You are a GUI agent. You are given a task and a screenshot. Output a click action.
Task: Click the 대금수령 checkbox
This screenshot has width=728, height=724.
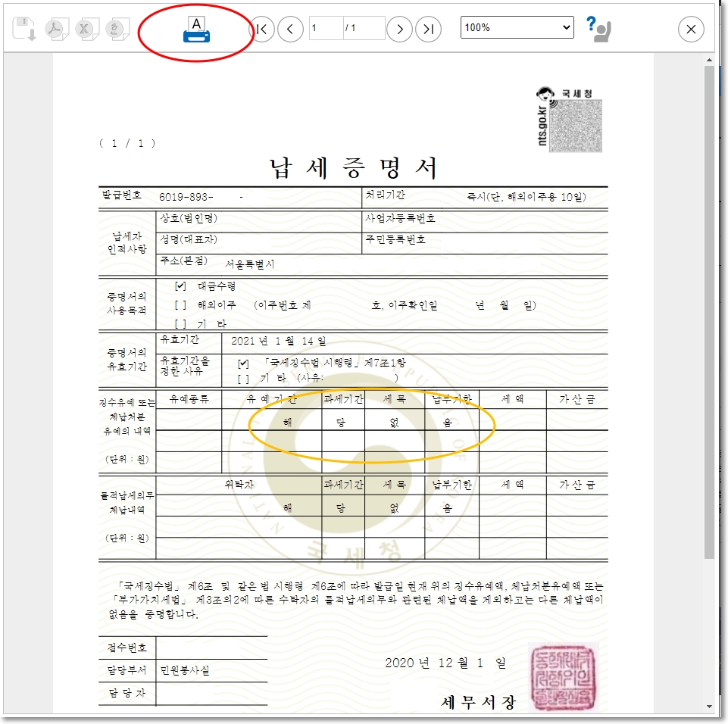click(x=180, y=286)
